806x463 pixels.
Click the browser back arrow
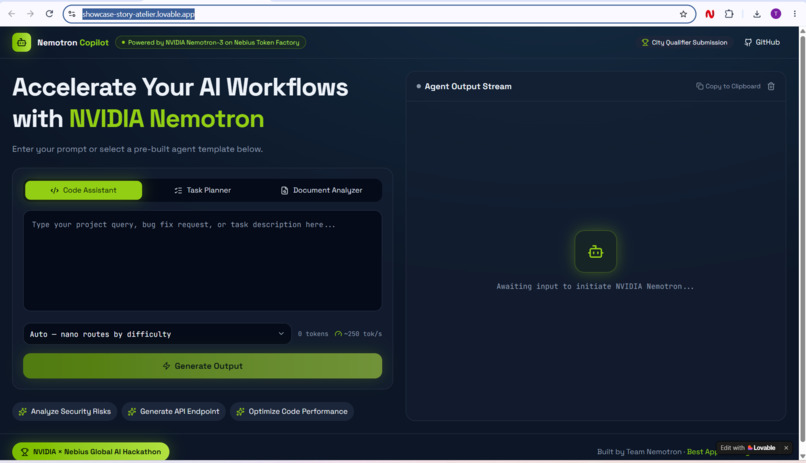pyautogui.click(x=11, y=14)
